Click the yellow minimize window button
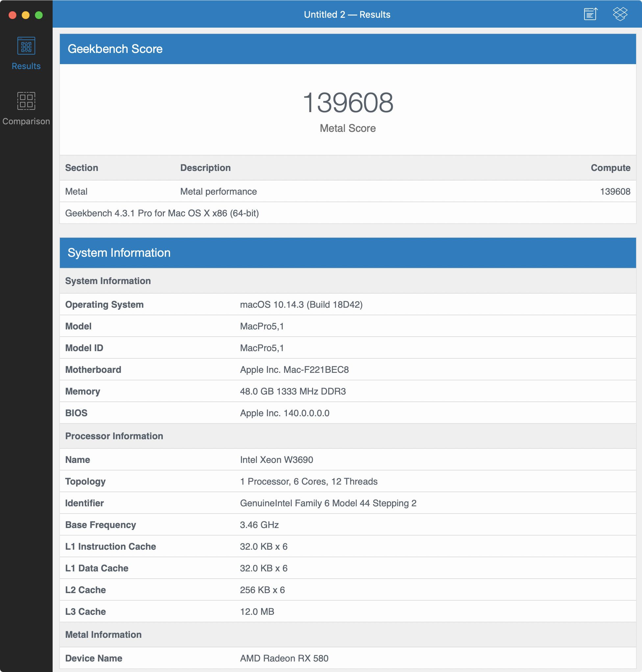The width and height of the screenshot is (642, 672). pos(26,15)
